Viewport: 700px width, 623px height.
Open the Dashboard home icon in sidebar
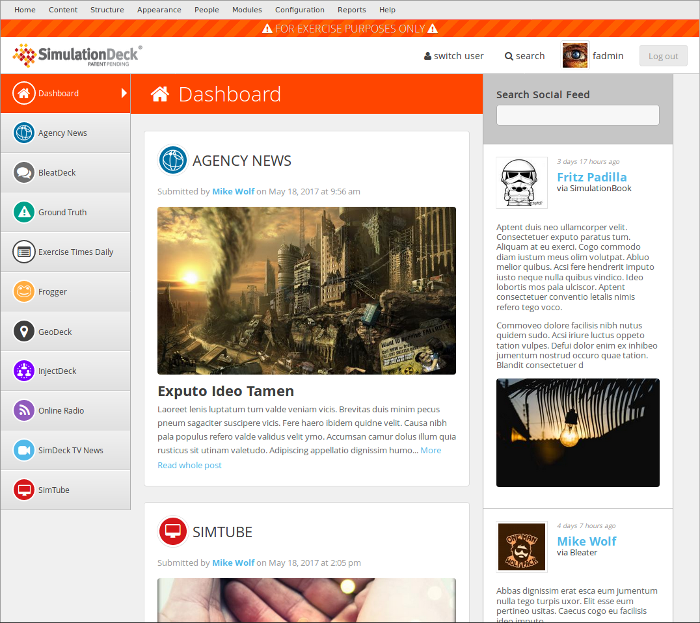click(x=24, y=93)
